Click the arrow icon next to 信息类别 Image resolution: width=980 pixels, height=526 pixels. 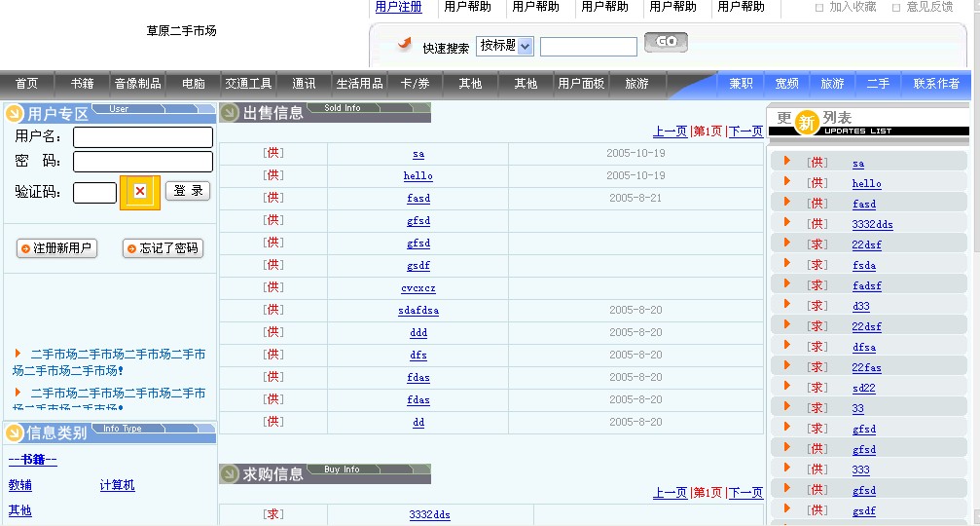[x=14, y=432]
